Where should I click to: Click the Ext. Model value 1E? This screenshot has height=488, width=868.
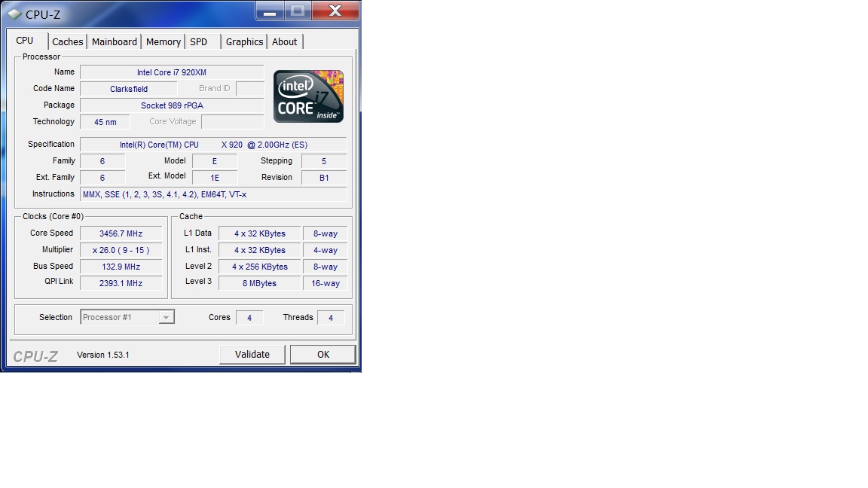pos(215,178)
